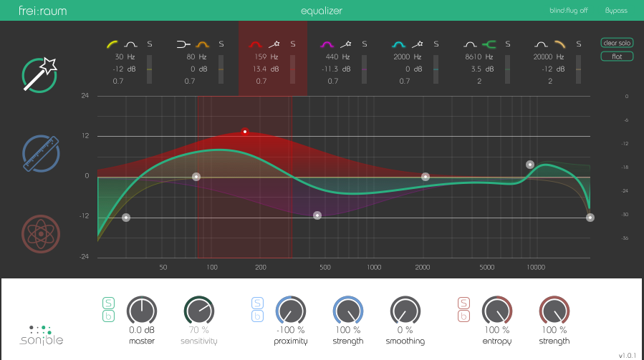Screen dimensions: 644x360
Task: Click the 0.0 dB master value
Action: coord(142,330)
